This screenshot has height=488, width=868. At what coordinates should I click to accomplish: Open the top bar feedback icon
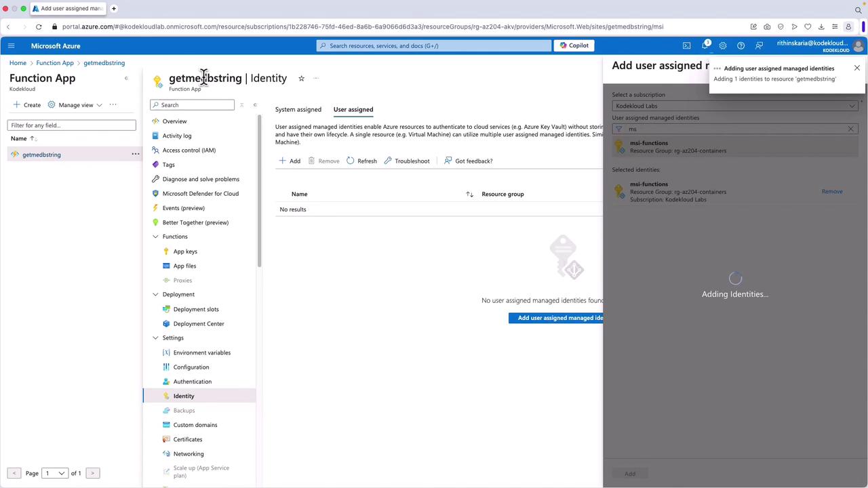coord(759,45)
